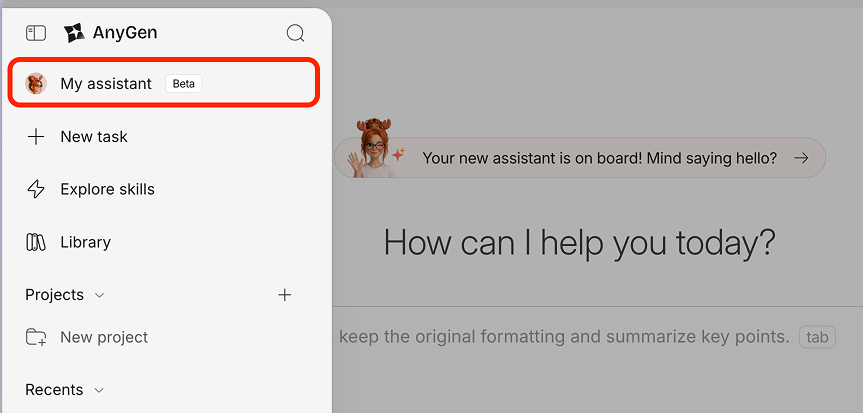Open search with the magnifier icon
Viewport: 863px width, 413px height.
tap(296, 34)
